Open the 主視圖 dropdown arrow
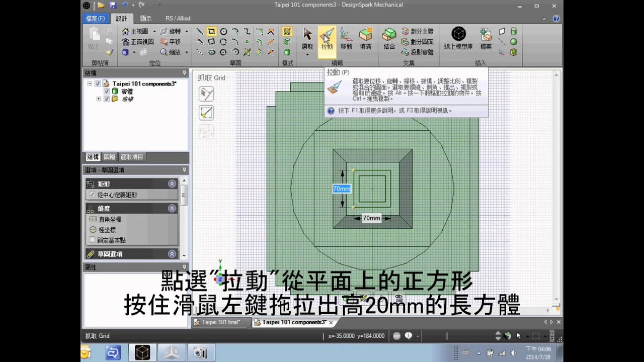This screenshot has width=644, height=362. pyautogui.click(x=154, y=31)
